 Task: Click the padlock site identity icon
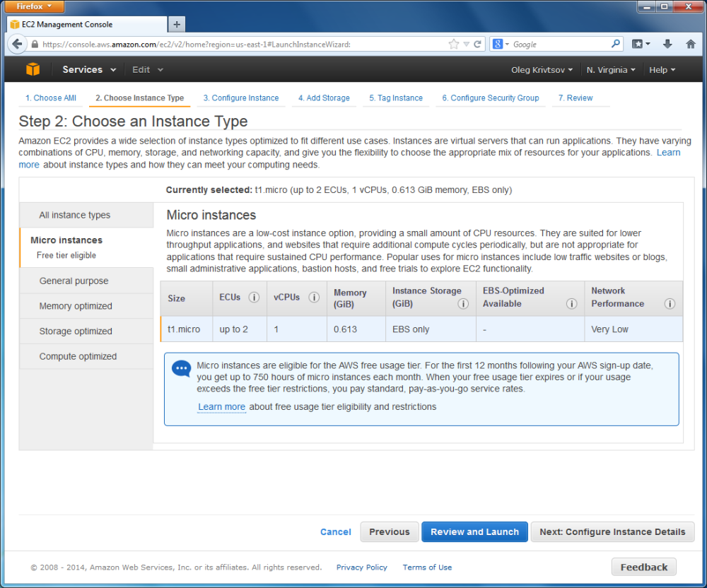[x=35, y=44]
